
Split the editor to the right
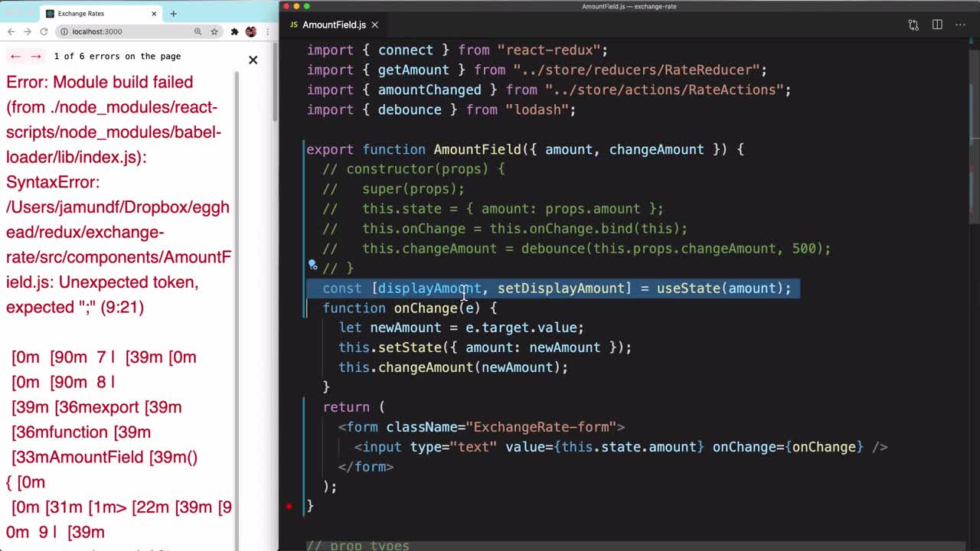click(x=937, y=24)
